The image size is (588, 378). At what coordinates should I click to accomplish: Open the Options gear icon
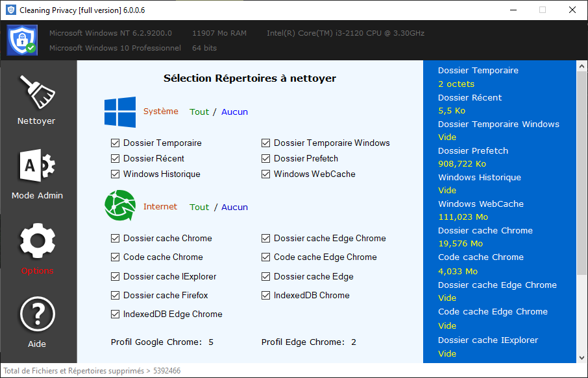pos(37,241)
